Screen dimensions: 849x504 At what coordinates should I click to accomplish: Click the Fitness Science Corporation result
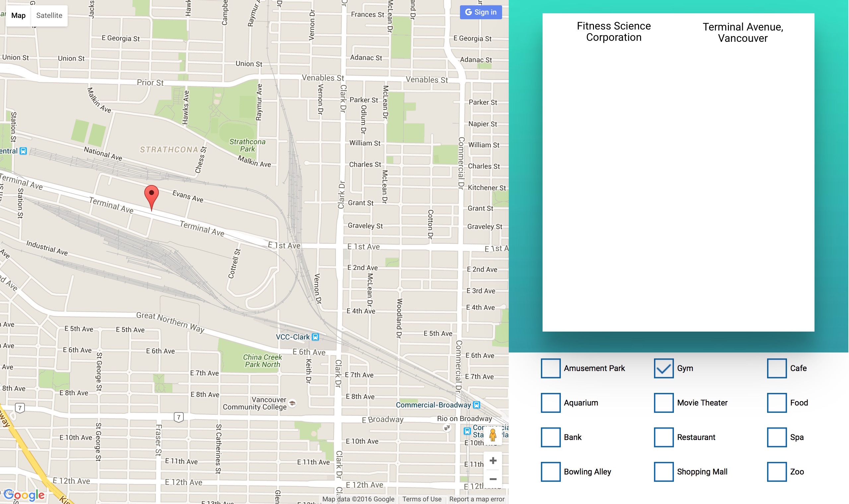click(x=614, y=31)
